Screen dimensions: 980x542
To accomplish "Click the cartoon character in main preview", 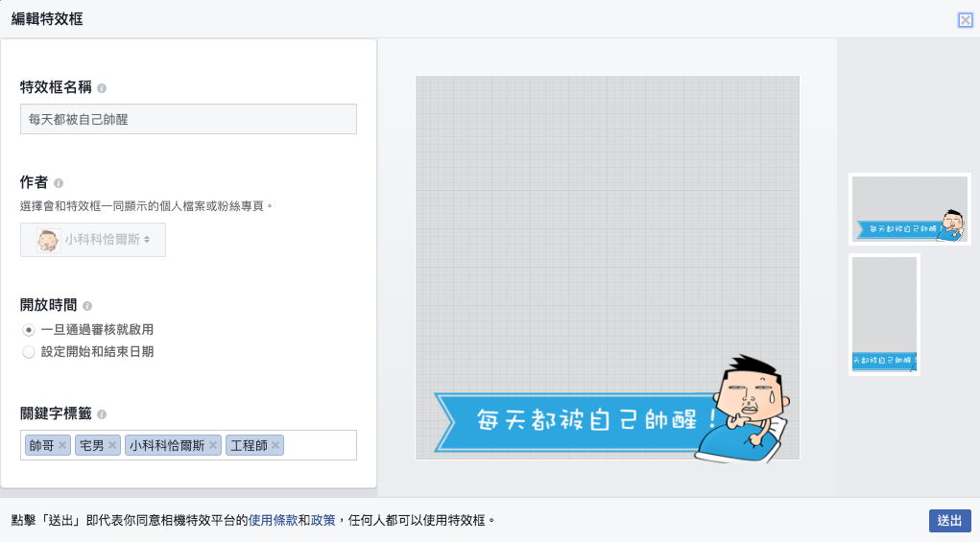I will click(x=744, y=409).
